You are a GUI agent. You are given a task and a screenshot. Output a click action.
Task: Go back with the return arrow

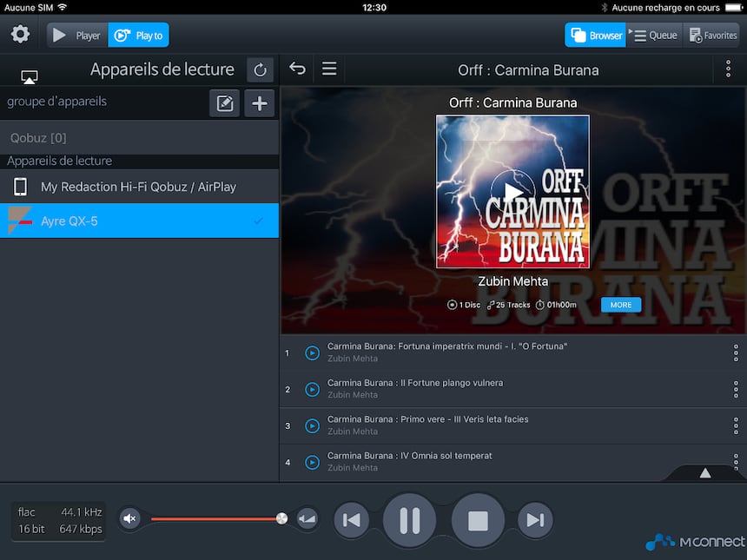(297, 69)
